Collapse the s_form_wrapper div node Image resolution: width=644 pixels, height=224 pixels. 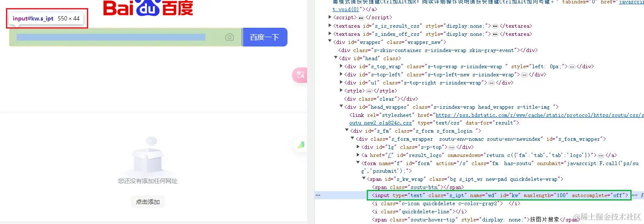[x=352, y=139]
